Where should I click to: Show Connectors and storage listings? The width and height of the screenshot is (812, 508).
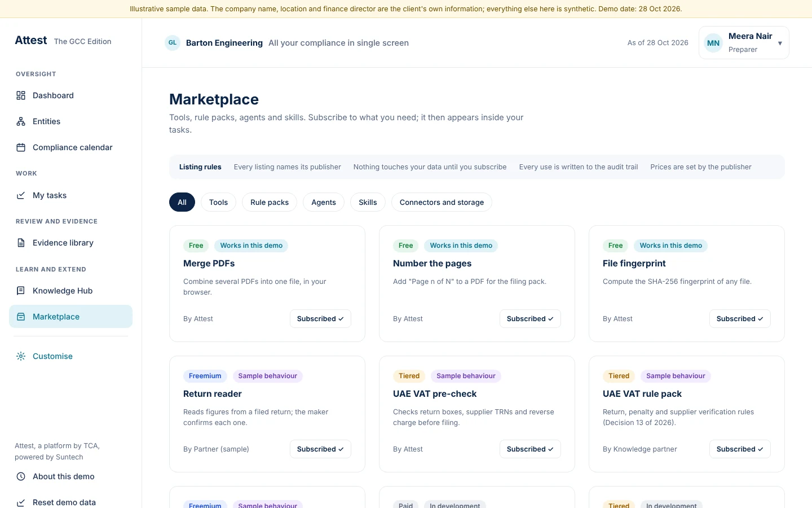pyautogui.click(x=442, y=202)
